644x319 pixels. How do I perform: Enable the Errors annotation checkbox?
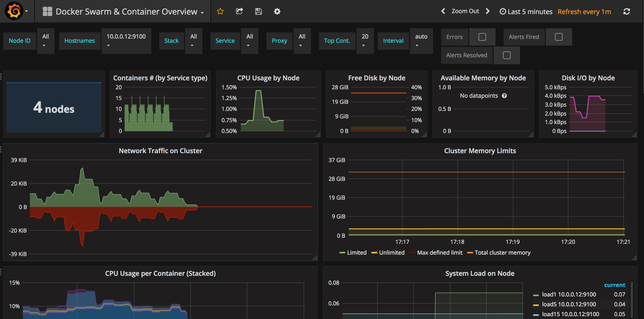click(482, 37)
